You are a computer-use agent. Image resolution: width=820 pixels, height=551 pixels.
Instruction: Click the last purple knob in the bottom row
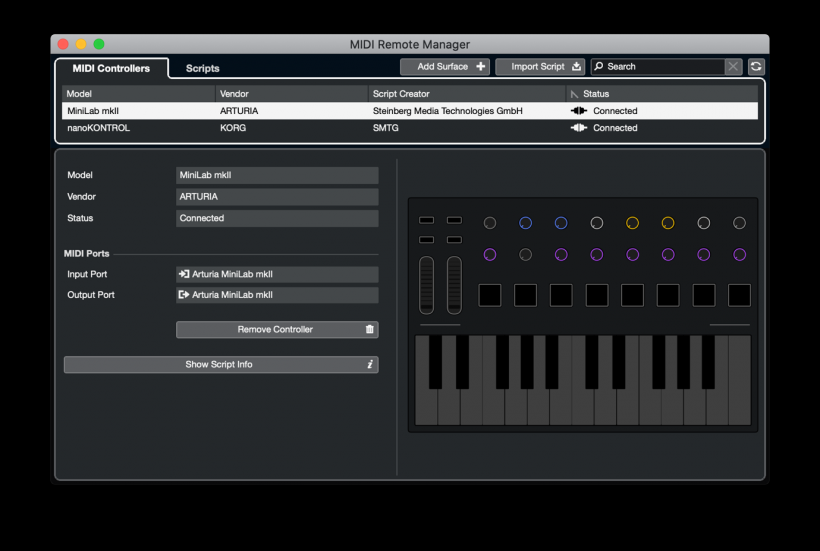[739, 255]
